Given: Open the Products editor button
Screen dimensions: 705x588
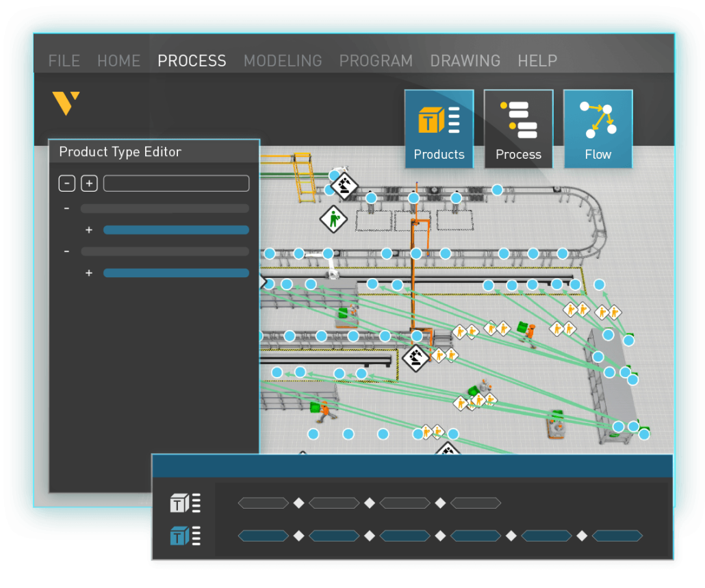Looking at the screenshot, I should click(439, 129).
